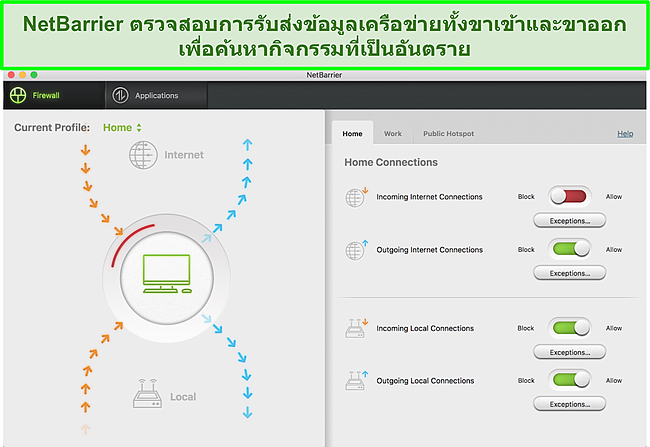Switch to the Home profile tab

click(352, 134)
